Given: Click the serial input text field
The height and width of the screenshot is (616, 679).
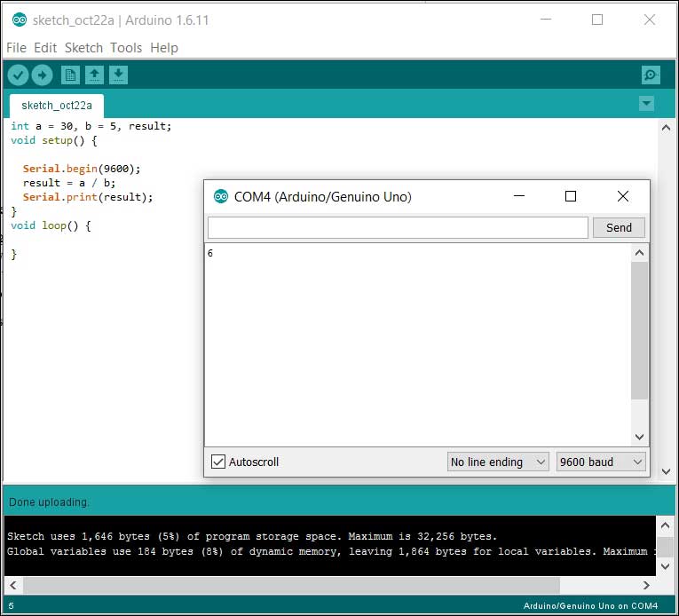Looking at the screenshot, I should point(398,227).
